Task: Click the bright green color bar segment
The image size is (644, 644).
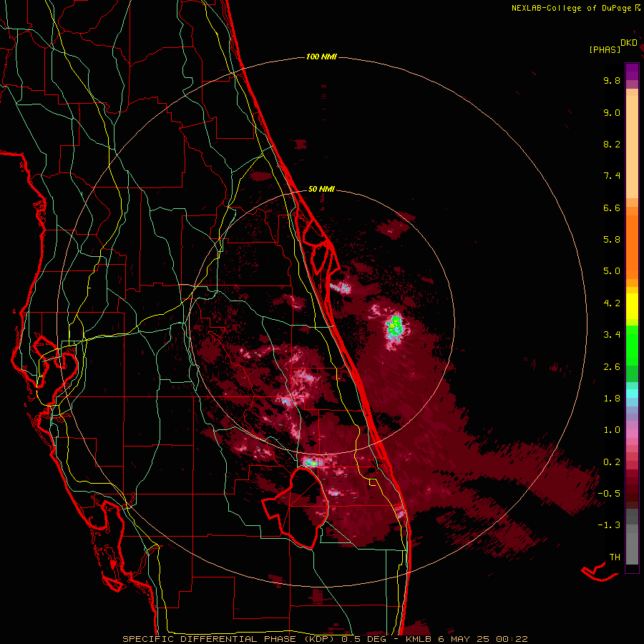Action: pyautogui.click(x=632, y=345)
